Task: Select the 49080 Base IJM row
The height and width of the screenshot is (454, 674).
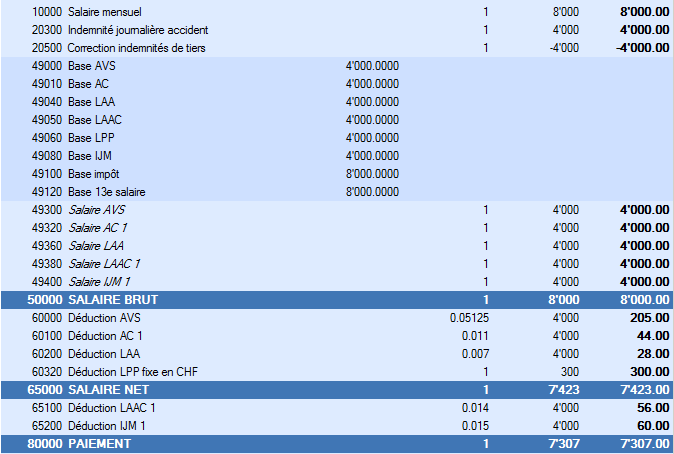Action: coord(337,156)
